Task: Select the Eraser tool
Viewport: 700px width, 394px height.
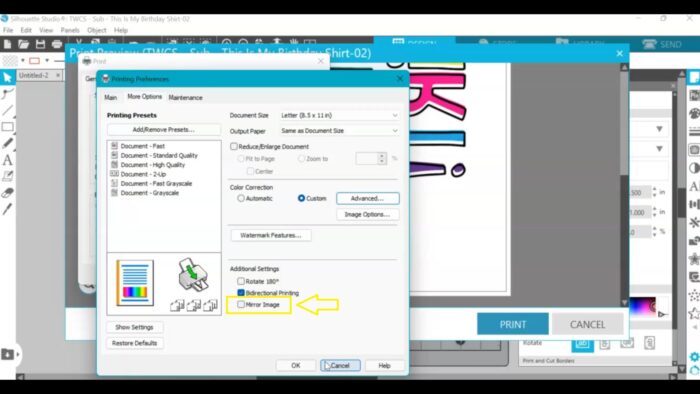Action: click(7, 193)
